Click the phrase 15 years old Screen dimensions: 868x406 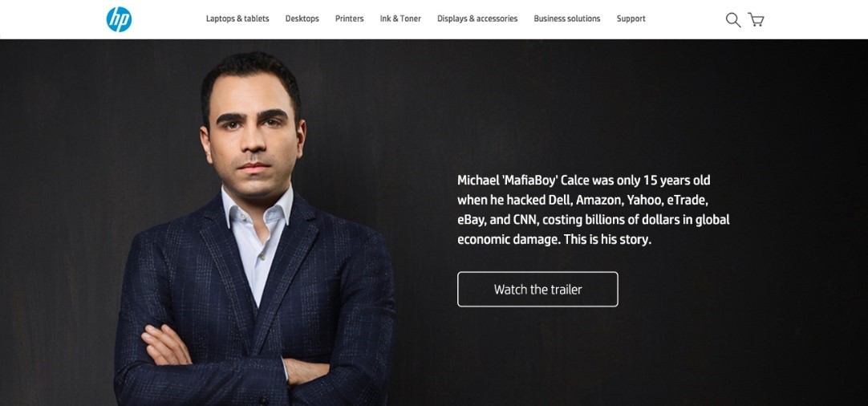pos(669,181)
